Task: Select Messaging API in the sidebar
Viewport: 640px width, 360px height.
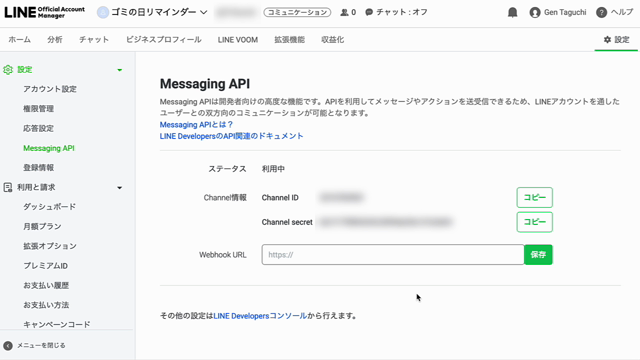Action: click(x=49, y=148)
